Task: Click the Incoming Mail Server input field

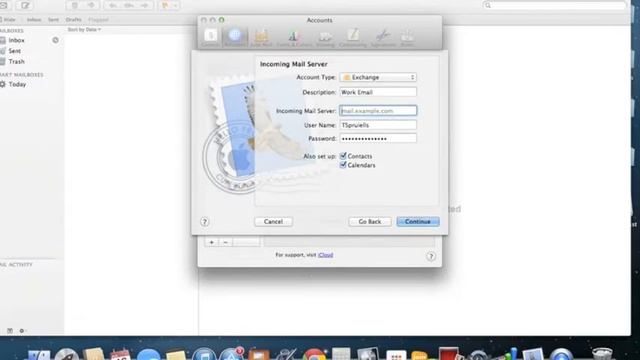Action: tap(378, 111)
